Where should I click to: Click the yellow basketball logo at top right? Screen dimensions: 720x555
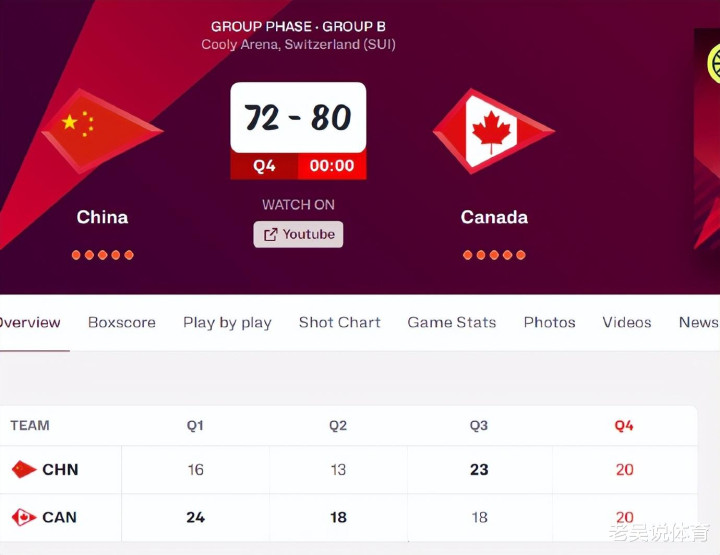tap(714, 64)
